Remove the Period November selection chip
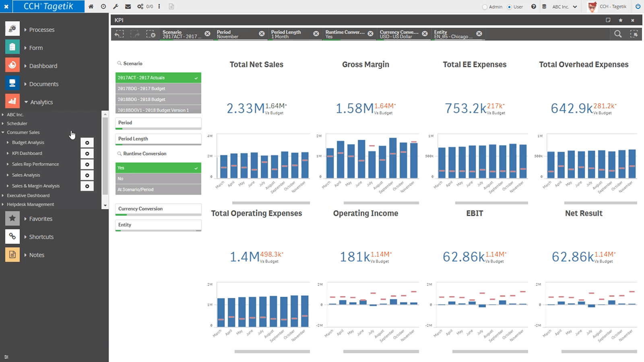 (x=262, y=34)
